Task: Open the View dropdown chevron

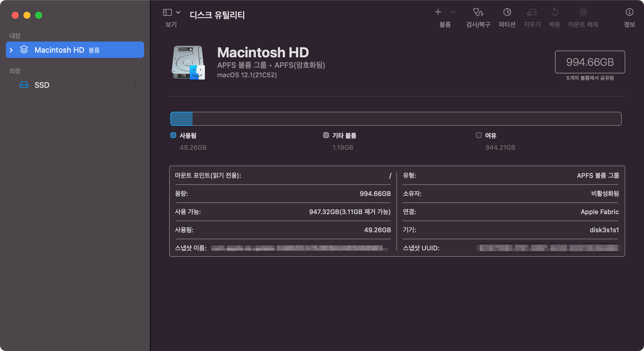Action: (x=178, y=12)
